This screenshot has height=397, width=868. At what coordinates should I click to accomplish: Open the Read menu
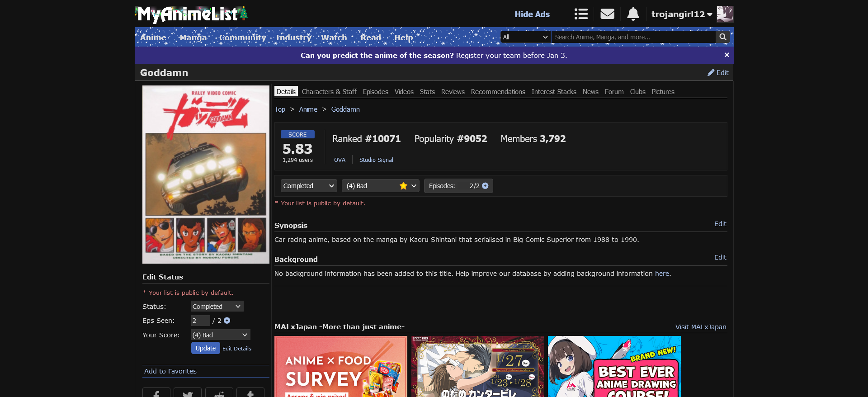click(x=371, y=38)
